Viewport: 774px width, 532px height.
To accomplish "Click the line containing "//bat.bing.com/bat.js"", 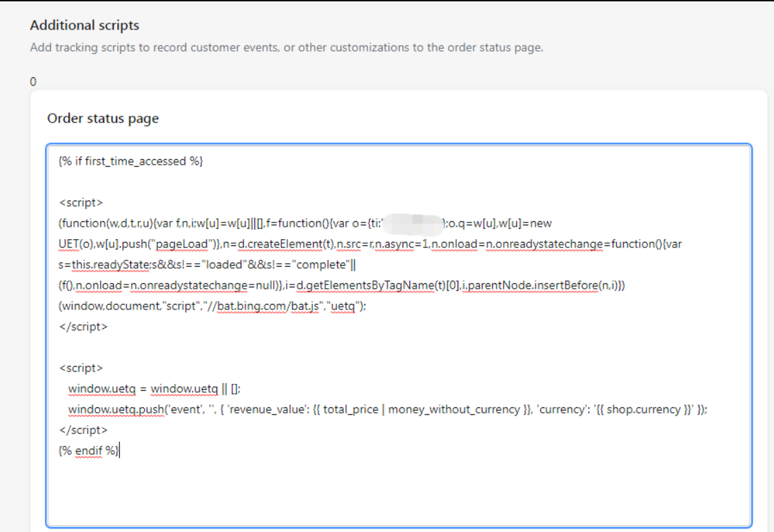I will [x=212, y=307].
